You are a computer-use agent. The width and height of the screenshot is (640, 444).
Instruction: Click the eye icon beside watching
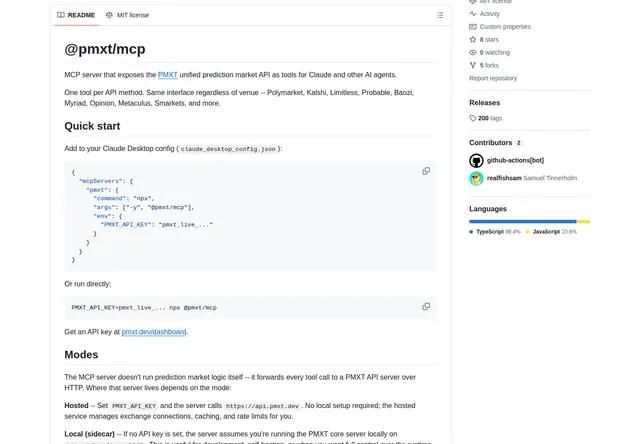[x=473, y=52]
